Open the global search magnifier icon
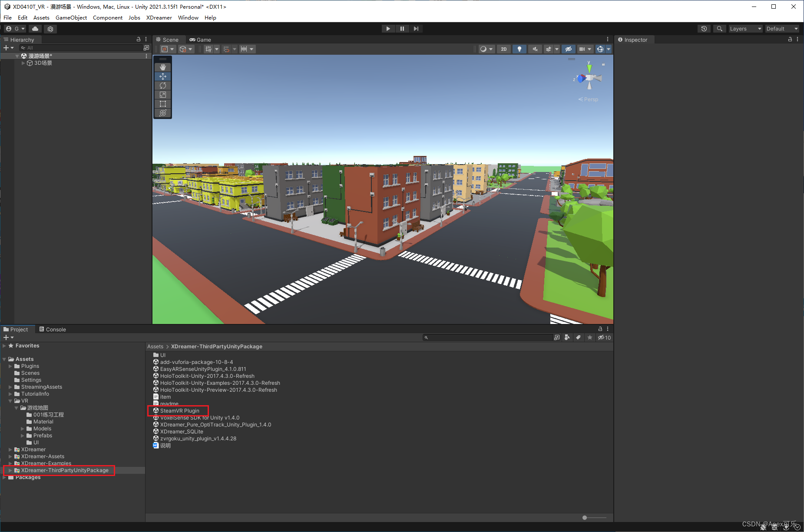The height and width of the screenshot is (532, 804). (720, 29)
